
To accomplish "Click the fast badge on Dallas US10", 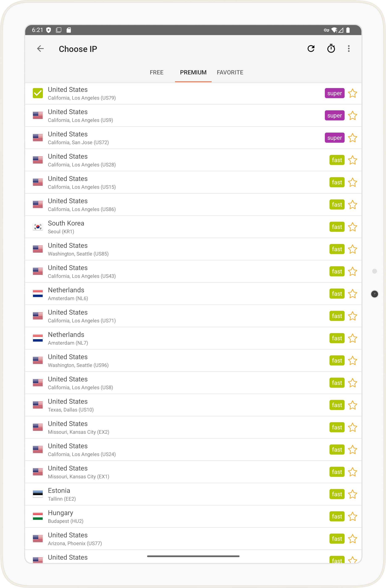I will tap(337, 405).
